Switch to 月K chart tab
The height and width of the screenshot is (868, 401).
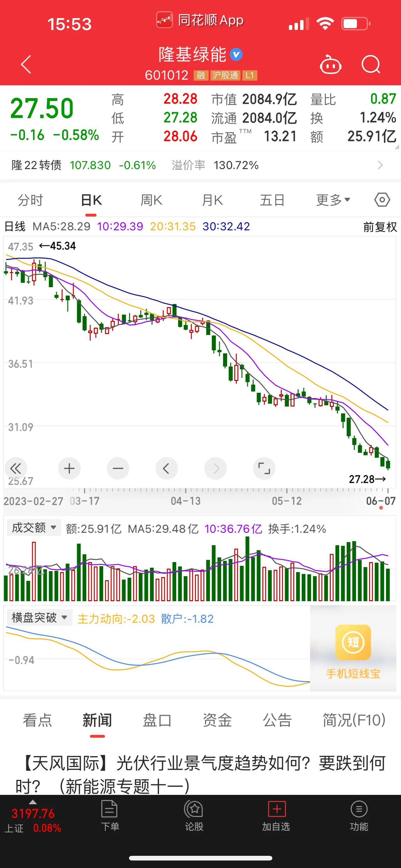[x=212, y=200]
